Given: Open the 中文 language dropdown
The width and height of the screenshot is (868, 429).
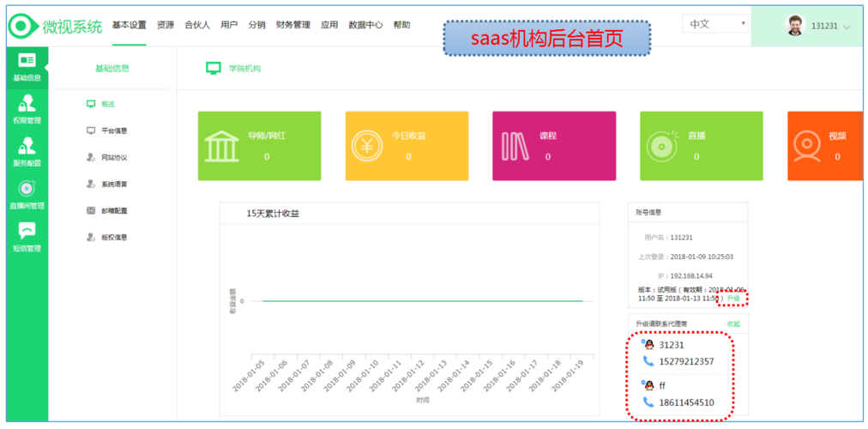Looking at the screenshot, I should pos(715,24).
